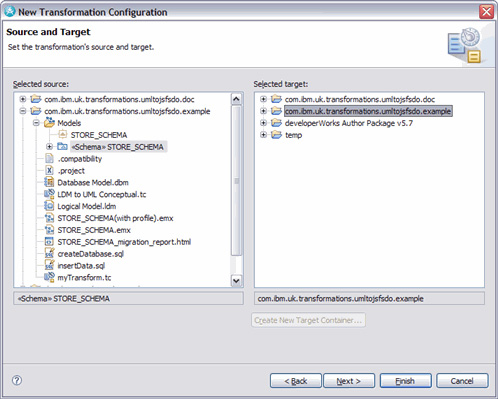Select the createDatabase.sql file icon
Viewport: 498px width, 399px height.
click(49, 254)
